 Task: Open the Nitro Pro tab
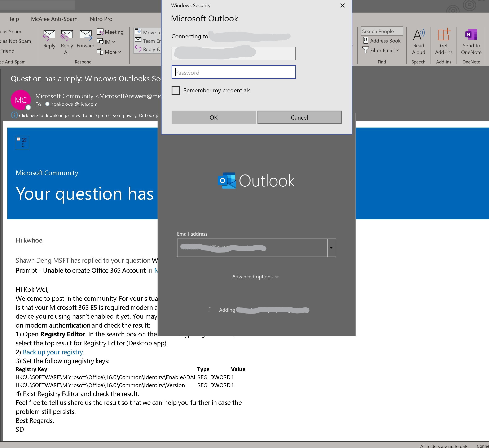point(101,19)
